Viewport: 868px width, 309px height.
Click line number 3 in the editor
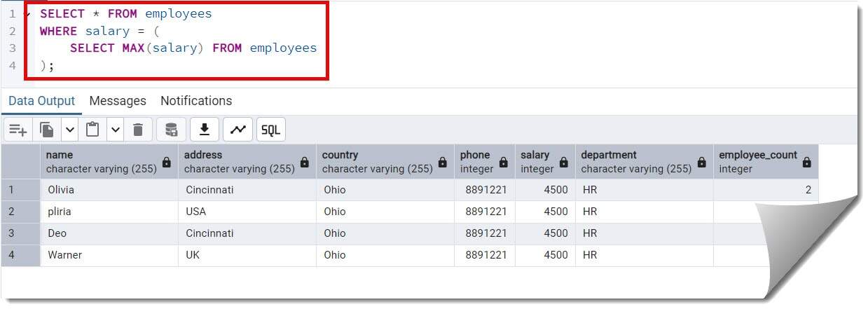click(x=12, y=48)
